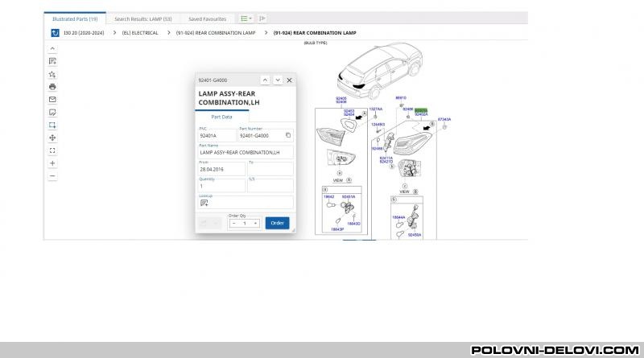The width and height of the screenshot is (644, 358).
Task: Zoom in with the plus icon
Action: coord(52,163)
